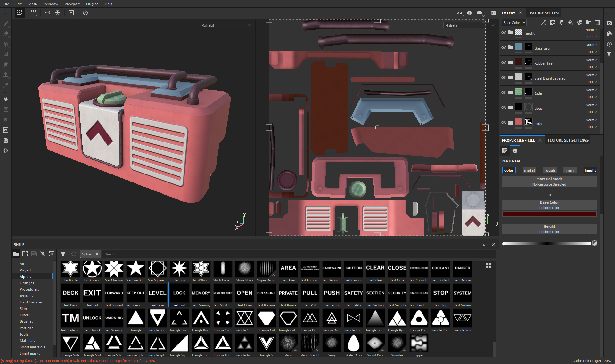Select the Material picker eyedropper

(6, 85)
